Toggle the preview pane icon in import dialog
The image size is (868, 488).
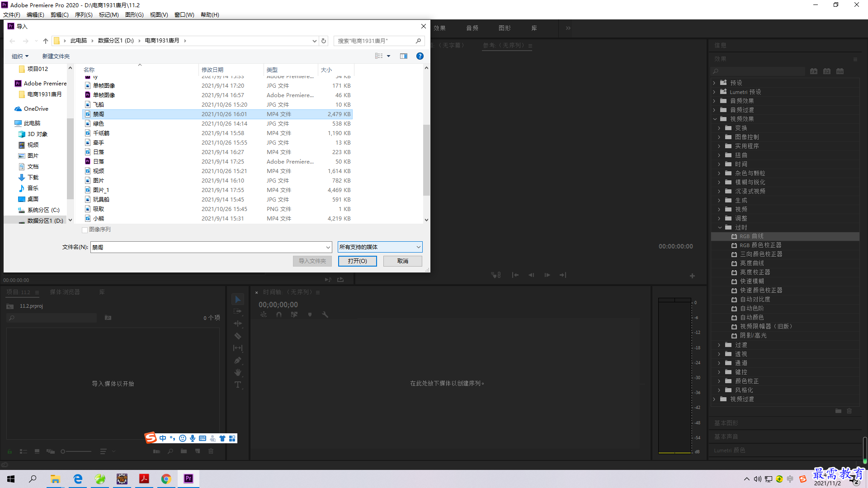(x=404, y=56)
